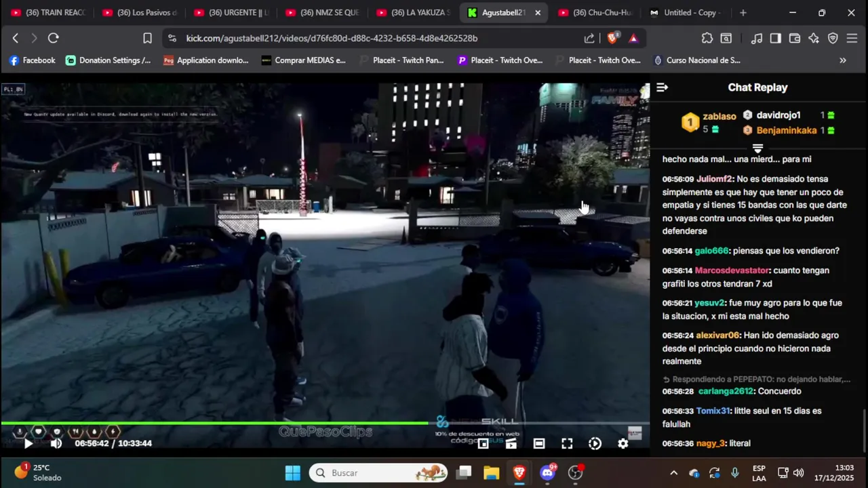Open File Explorer from the taskbar

[x=492, y=473]
